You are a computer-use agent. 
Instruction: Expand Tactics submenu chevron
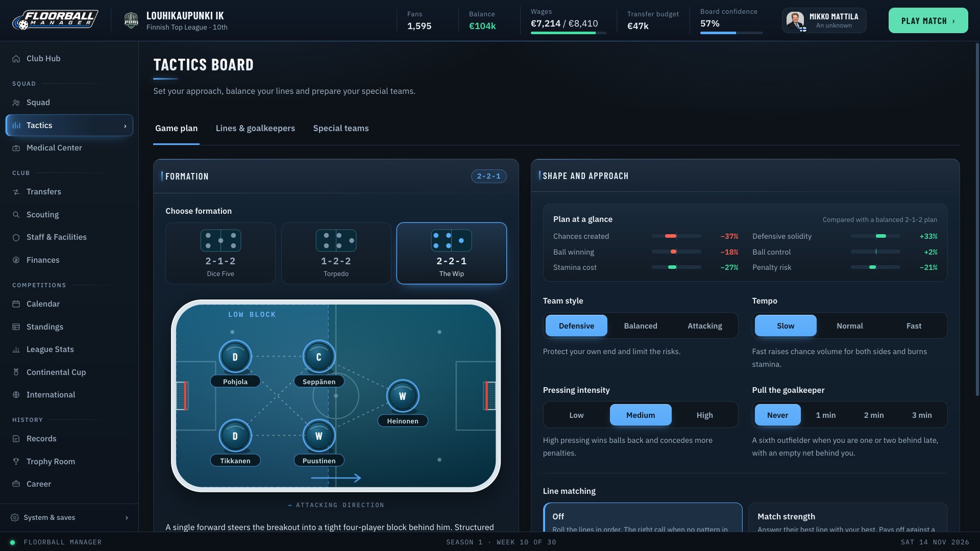click(x=125, y=126)
